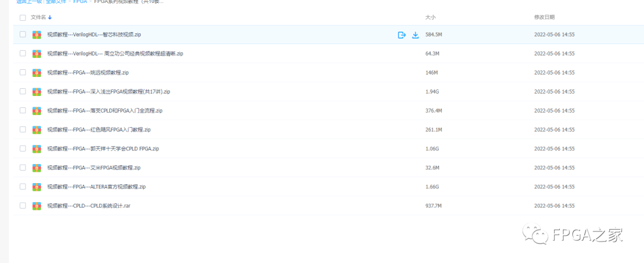Viewport: 644px width, 263px height.
Task: Click the date in the CPLD系统设计.rar row
Action: pos(554,206)
